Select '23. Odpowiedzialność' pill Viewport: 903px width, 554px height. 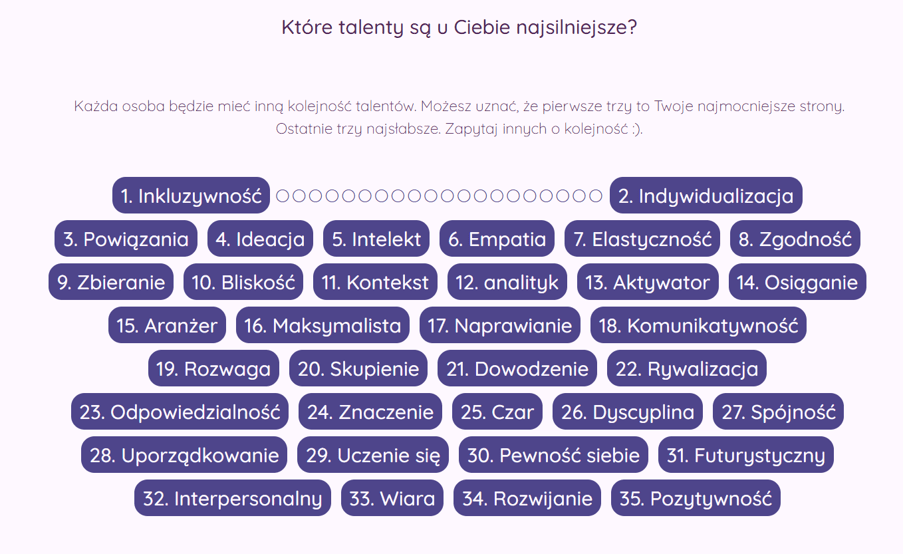[180, 412]
